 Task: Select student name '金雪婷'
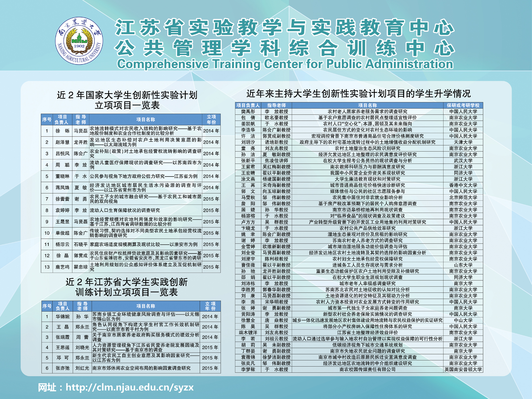tap(248, 247)
